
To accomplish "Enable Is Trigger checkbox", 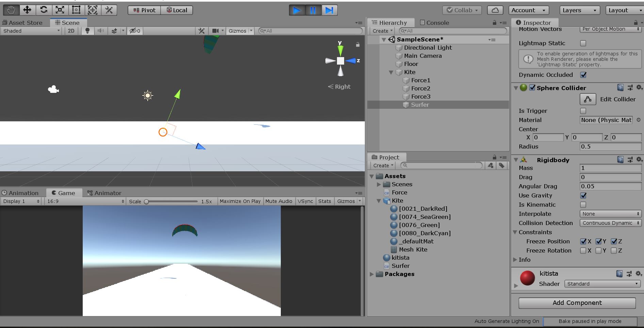I will pyautogui.click(x=583, y=111).
